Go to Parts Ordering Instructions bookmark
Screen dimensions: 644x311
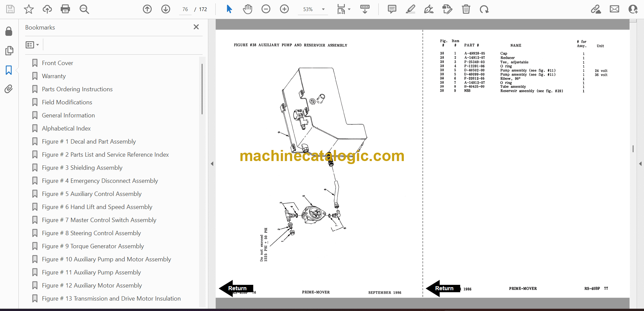coord(77,89)
